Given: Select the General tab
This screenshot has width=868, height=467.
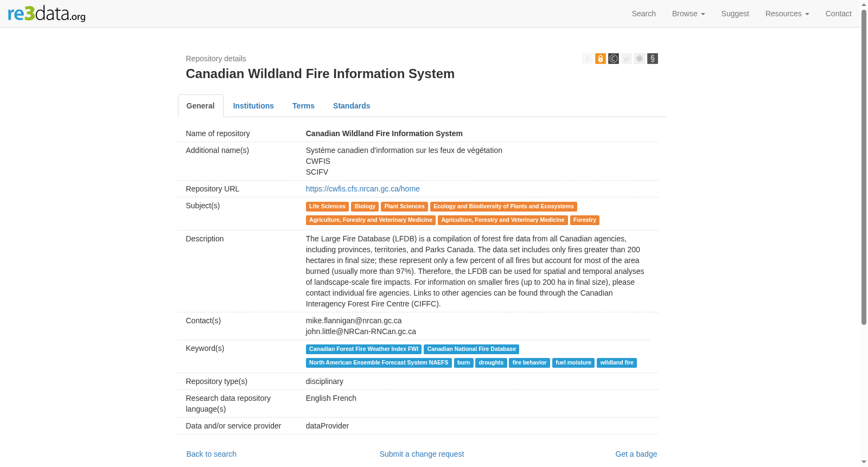Looking at the screenshot, I should 201,106.
